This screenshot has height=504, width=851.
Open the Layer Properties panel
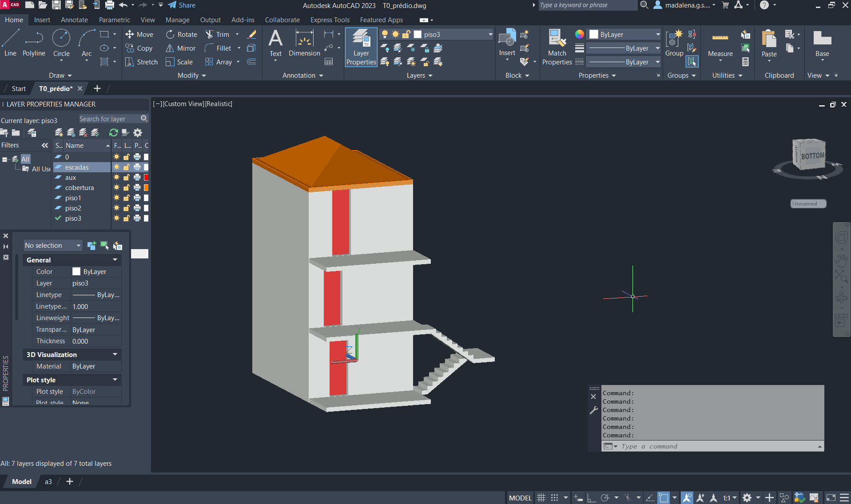coord(361,47)
